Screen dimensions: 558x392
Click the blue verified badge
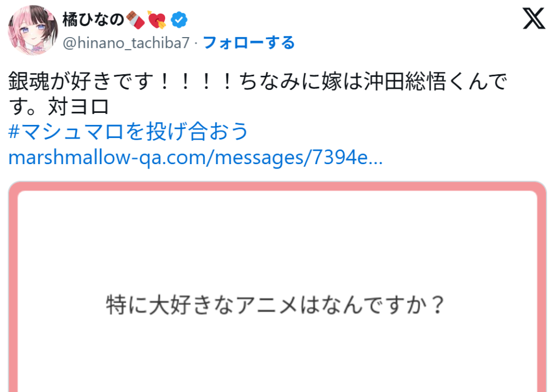coord(179,20)
